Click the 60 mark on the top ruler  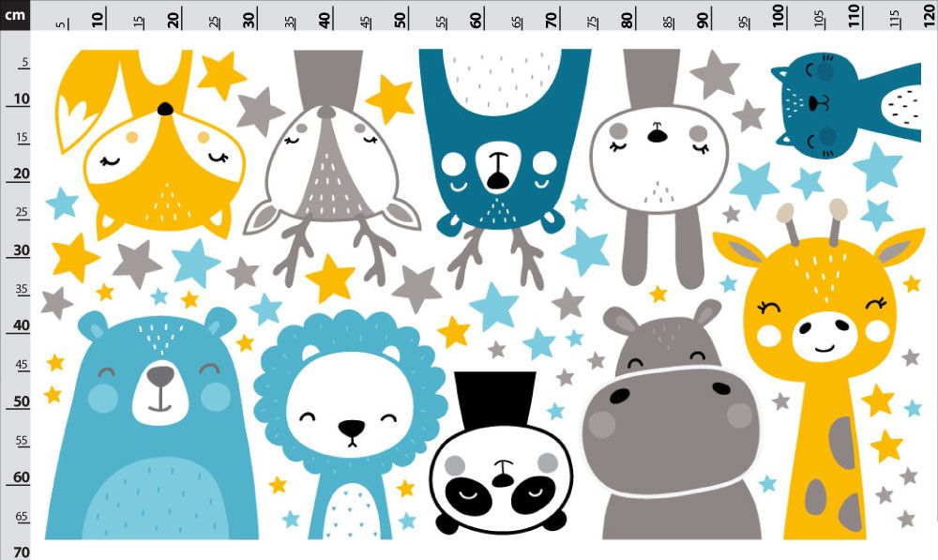(477, 20)
